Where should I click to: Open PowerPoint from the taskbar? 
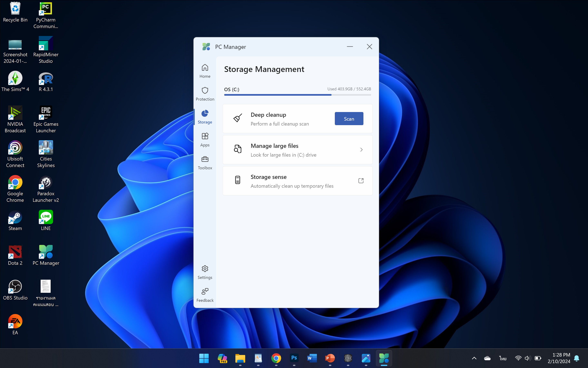[x=330, y=358]
